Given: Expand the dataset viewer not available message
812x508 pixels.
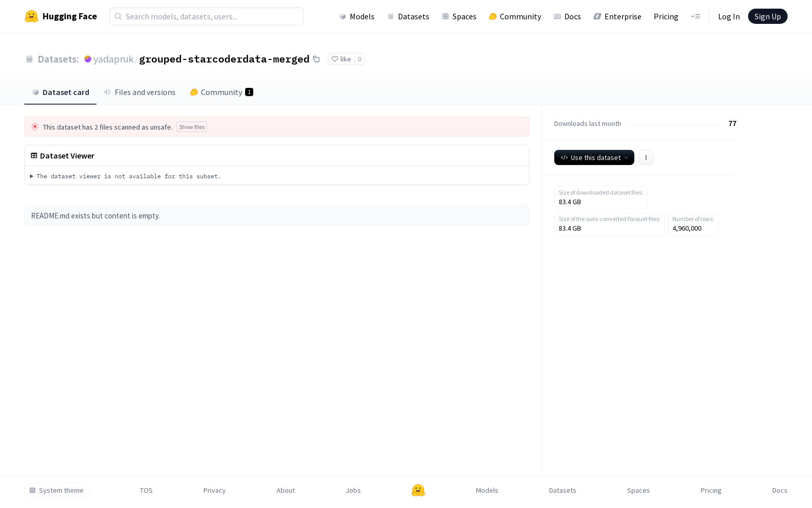Looking at the screenshot, I should tap(125, 176).
